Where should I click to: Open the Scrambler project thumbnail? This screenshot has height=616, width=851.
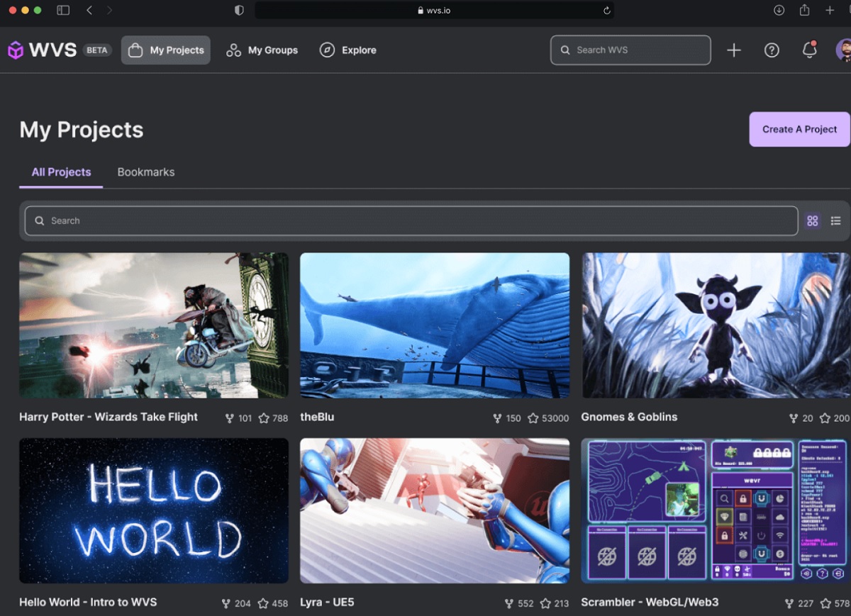pyautogui.click(x=715, y=510)
